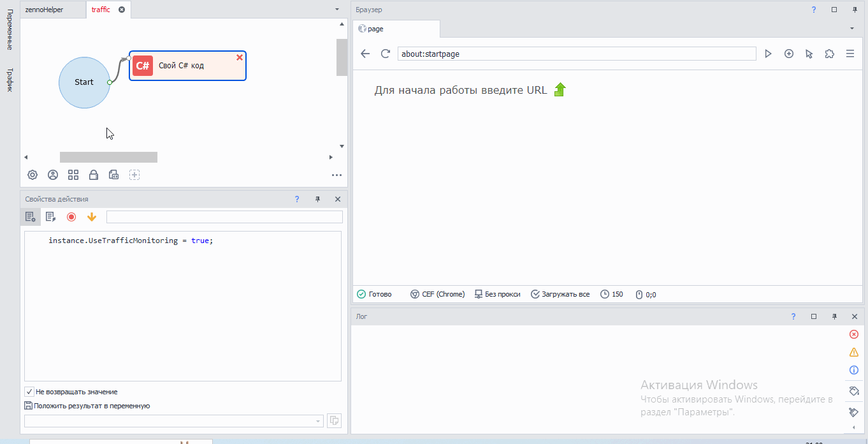
Task: Click the cursor pointer icon in browser toolbar
Action: [x=809, y=54]
